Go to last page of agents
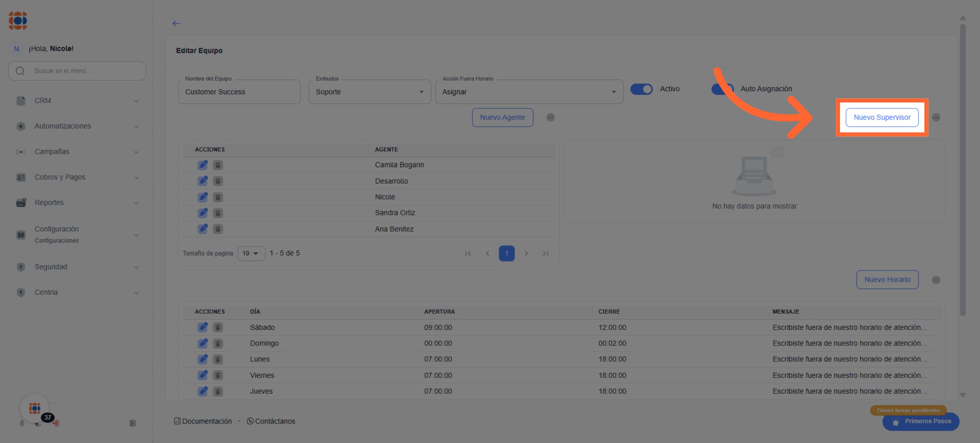 point(546,253)
